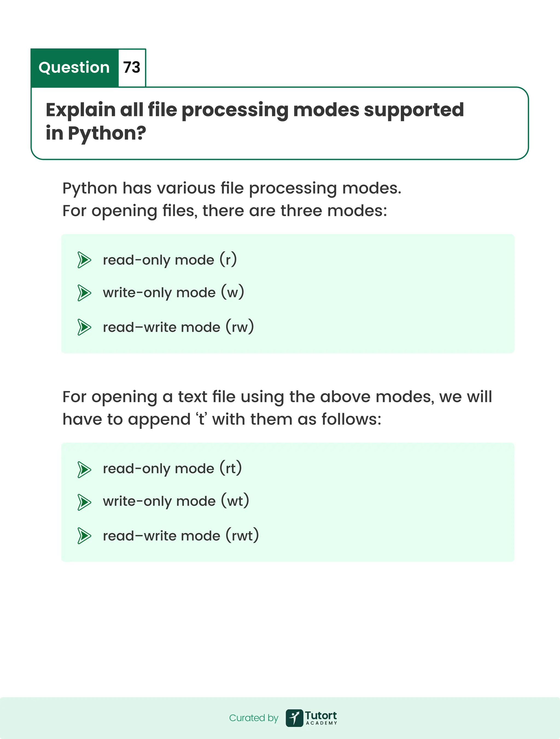This screenshot has width=560, height=739.
Task: Click the 'write-only mode (w)' text
Action: point(173,293)
